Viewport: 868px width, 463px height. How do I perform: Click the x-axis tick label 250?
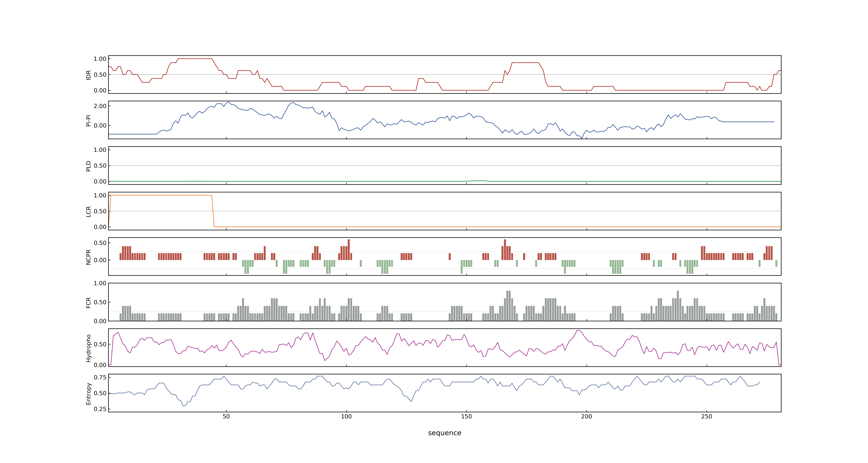pyautogui.click(x=707, y=416)
